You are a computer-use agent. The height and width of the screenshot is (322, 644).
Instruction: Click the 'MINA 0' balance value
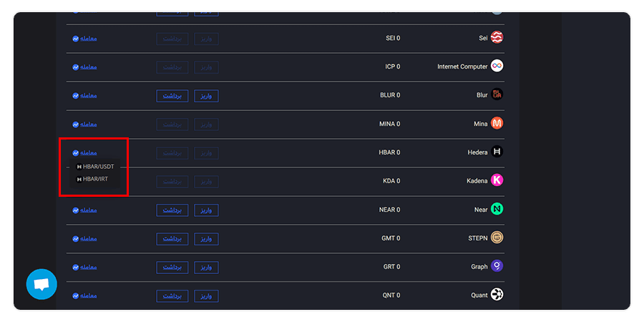tap(390, 124)
